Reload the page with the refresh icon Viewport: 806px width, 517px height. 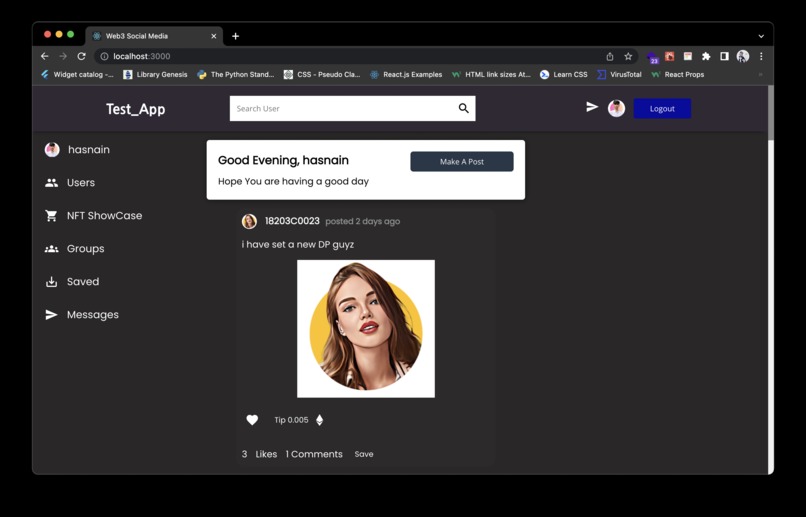point(81,56)
